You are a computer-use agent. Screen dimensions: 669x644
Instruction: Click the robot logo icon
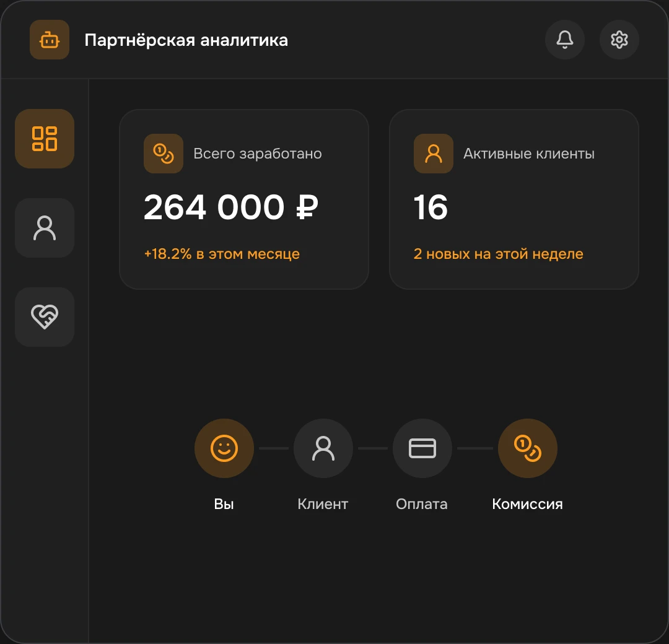click(x=50, y=40)
